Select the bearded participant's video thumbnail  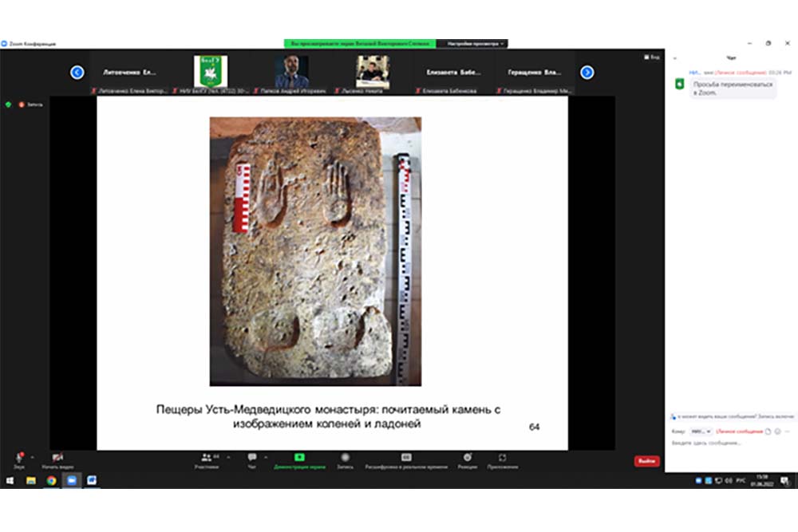click(x=291, y=72)
